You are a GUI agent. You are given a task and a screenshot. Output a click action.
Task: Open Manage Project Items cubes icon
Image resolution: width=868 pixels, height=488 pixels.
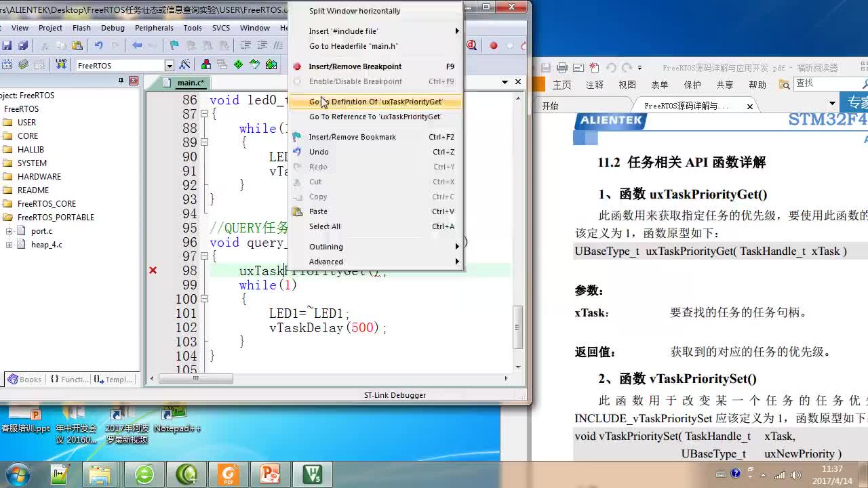point(205,65)
